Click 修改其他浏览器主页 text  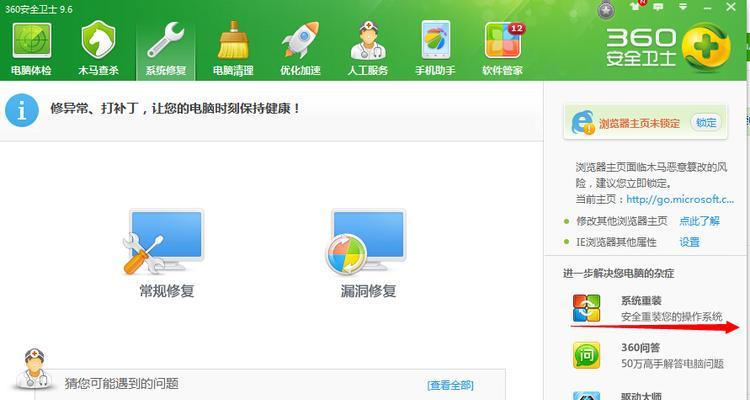click(621, 221)
